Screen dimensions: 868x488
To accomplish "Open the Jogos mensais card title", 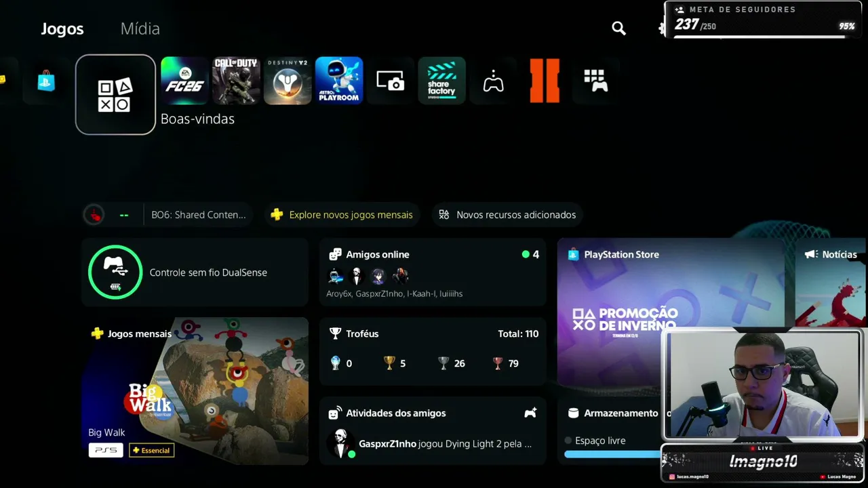I will click(140, 334).
